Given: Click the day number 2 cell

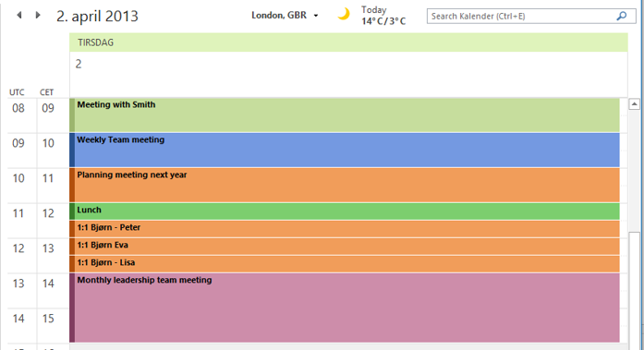Looking at the screenshot, I should point(348,74).
